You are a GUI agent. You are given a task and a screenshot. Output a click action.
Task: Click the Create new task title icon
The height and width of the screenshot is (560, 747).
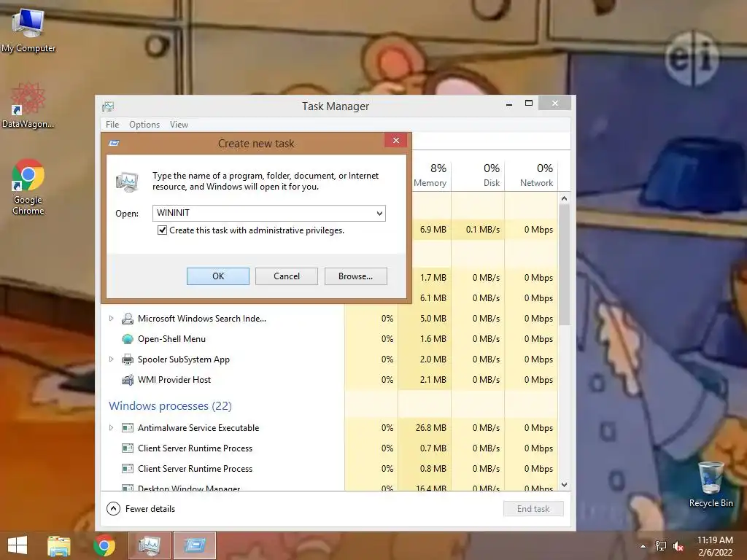click(x=114, y=143)
